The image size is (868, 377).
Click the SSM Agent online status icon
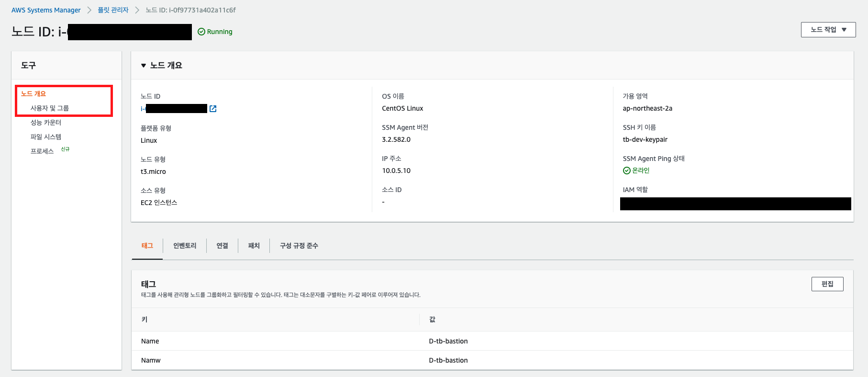[626, 171]
